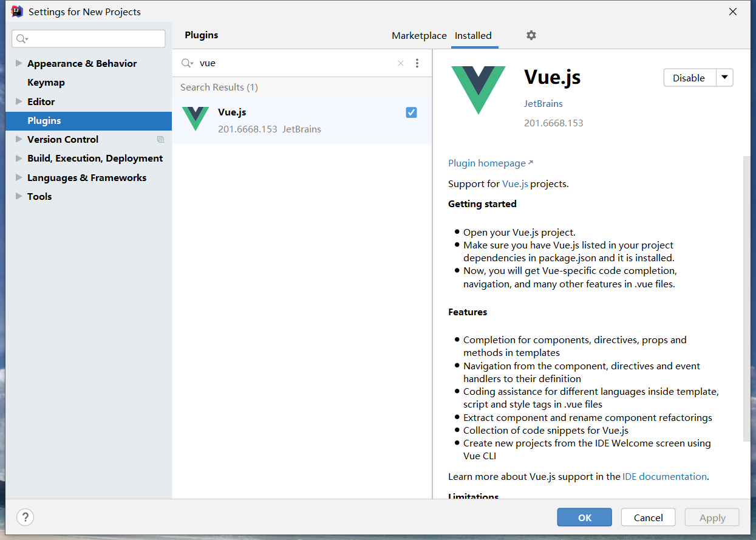Click the Vue.js logo in results list
The height and width of the screenshot is (540, 756).
[196, 118]
